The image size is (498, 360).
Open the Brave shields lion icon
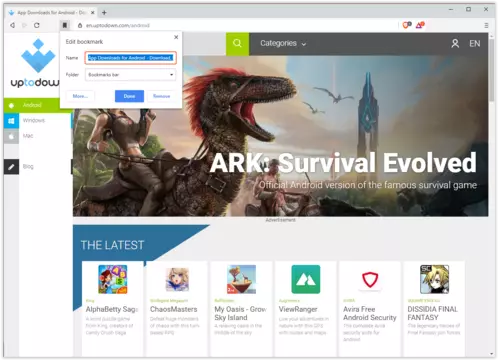(x=407, y=25)
